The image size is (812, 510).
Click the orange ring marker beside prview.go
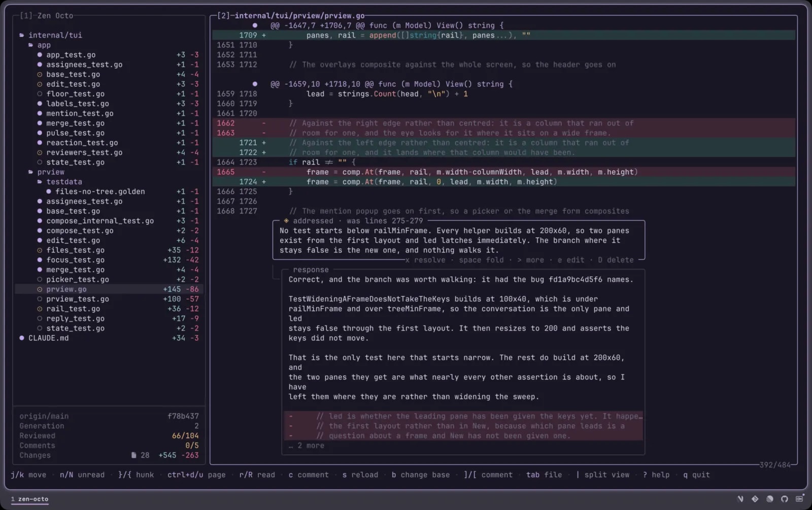click(x=40, y=290)
